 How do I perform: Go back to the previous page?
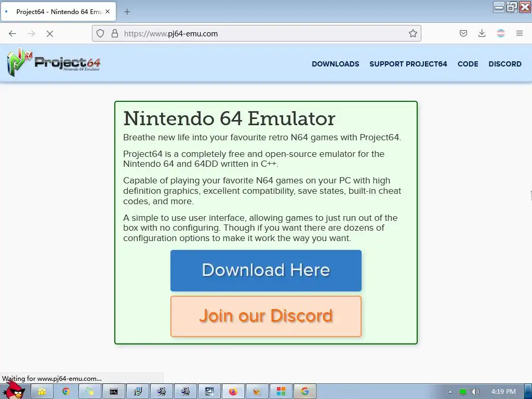pyautogui.click(x=12, y=34)
